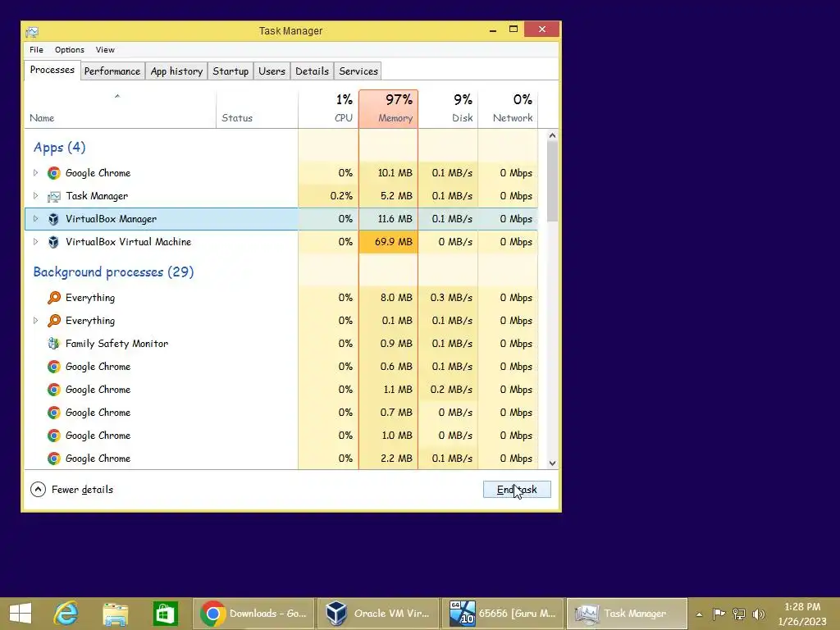Click the 11.6 MB memory value
Screen dimensions: 840x630
pyautogui.click(x=395, y=219)
